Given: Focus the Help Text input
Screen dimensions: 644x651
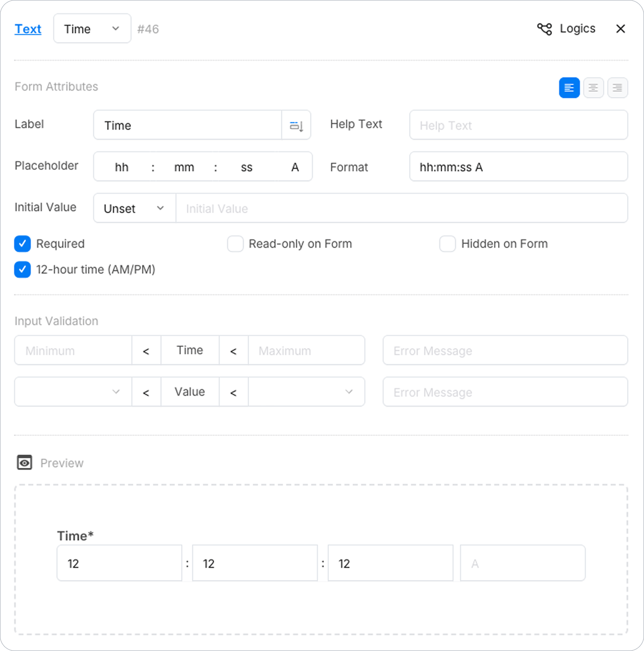Looking at the screenshot, I should pos(518,125).
